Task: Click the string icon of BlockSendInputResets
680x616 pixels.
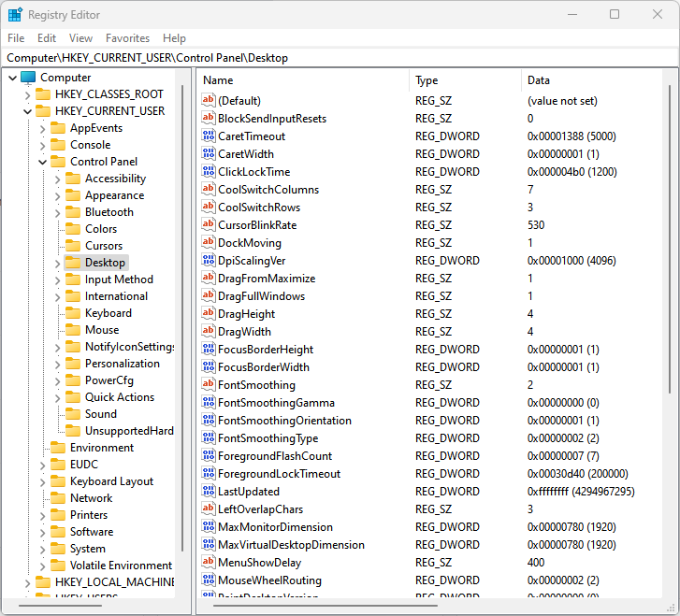Action: [x=209, y=118]
